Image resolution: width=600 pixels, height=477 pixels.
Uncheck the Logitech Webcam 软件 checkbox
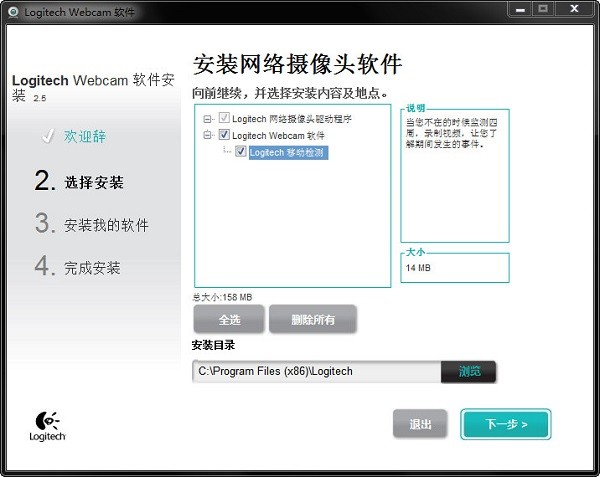tap(224, 135)
